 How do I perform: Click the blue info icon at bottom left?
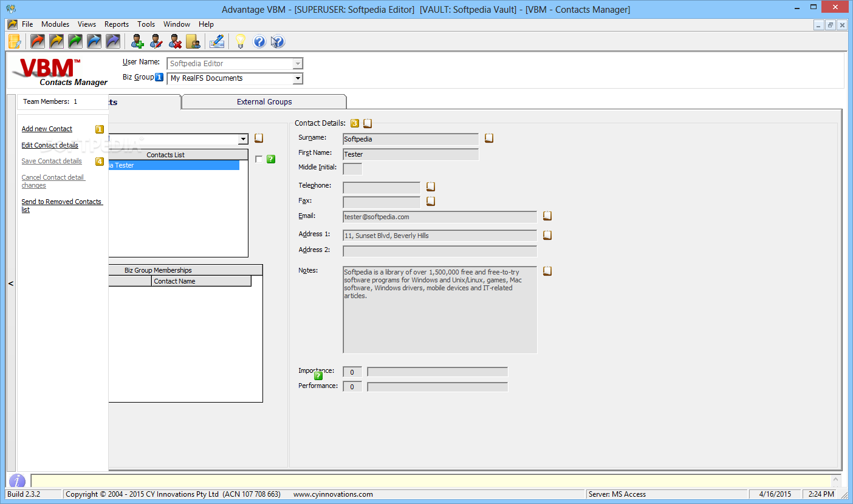[17, 481]
